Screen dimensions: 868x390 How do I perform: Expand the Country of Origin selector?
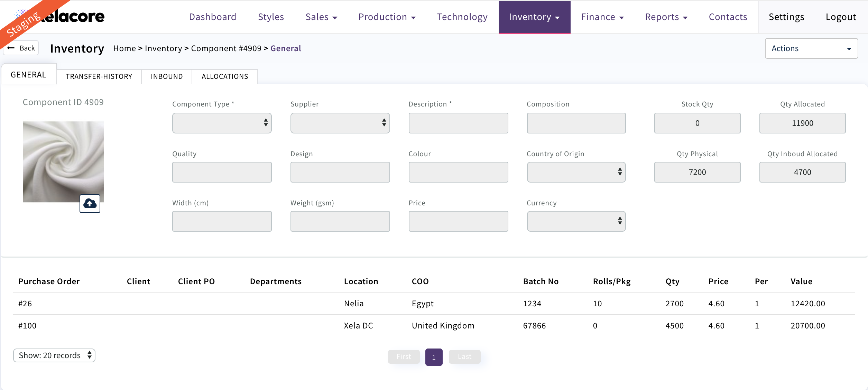pyautogui.click(x=576, y=172)
